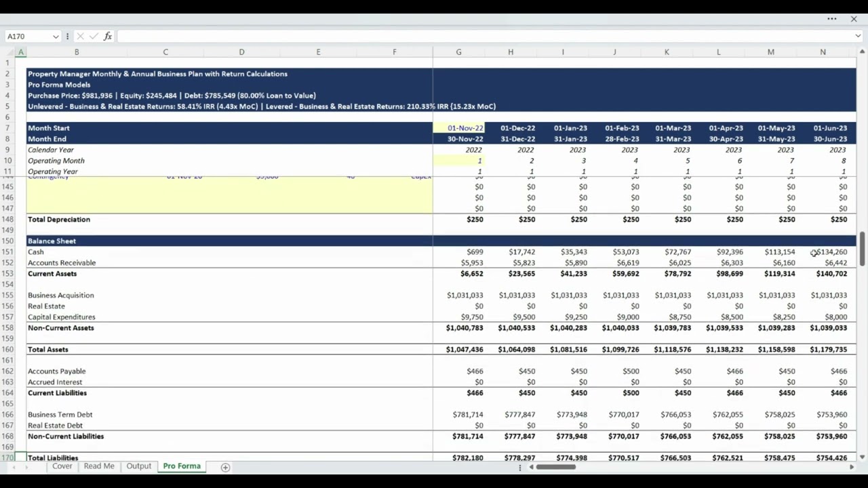The width and height of the screenshot is (868, 488).
Task: Switch to the Read Me sheet tab
Action: [x=99, y=466]
